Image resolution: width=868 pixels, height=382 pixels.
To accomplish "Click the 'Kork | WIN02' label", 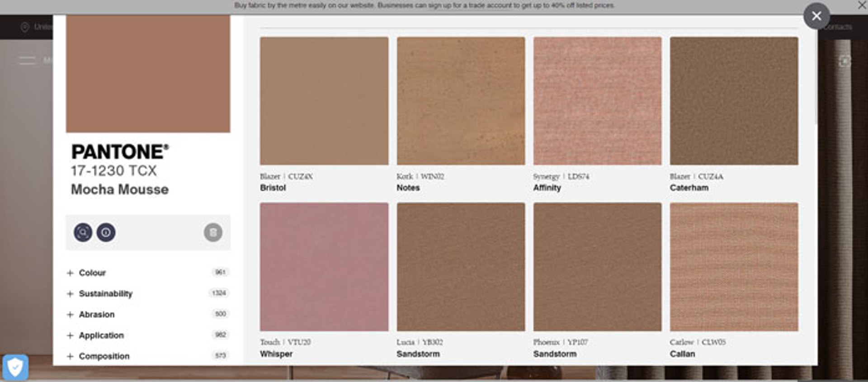I will click(x=420, y=176).
